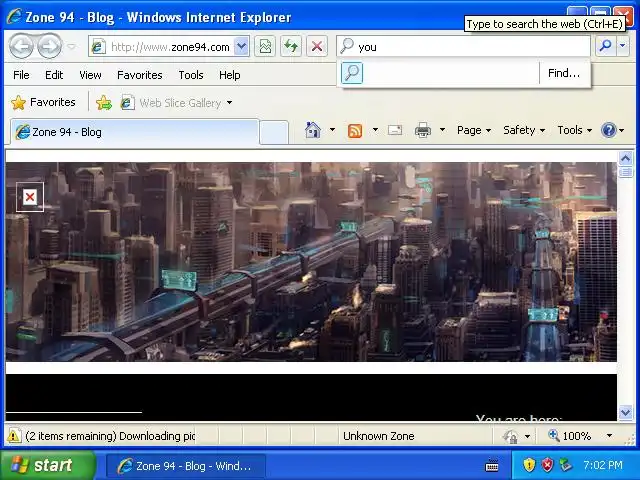Click the orange RSS Feeds icon
Viewport: 640px width, 480px height.
click(355, 131)
